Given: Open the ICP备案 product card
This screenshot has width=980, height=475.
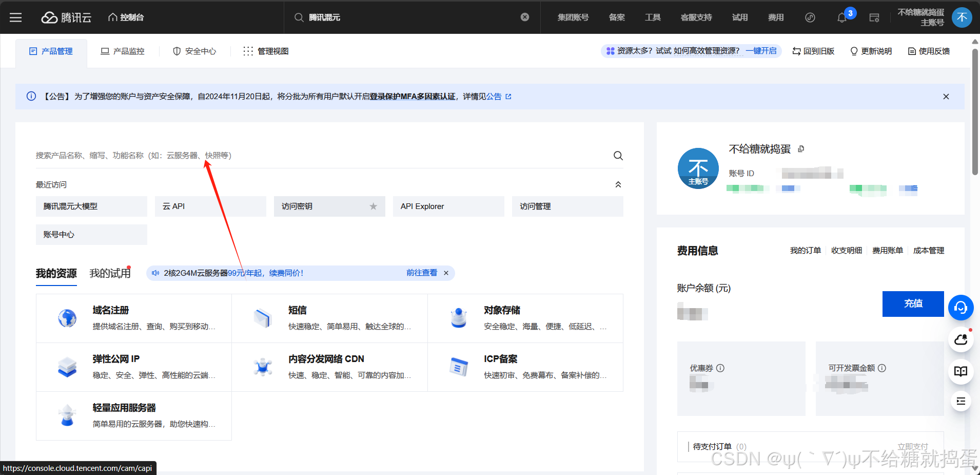Looking at the screenshot, I should 525,367.
